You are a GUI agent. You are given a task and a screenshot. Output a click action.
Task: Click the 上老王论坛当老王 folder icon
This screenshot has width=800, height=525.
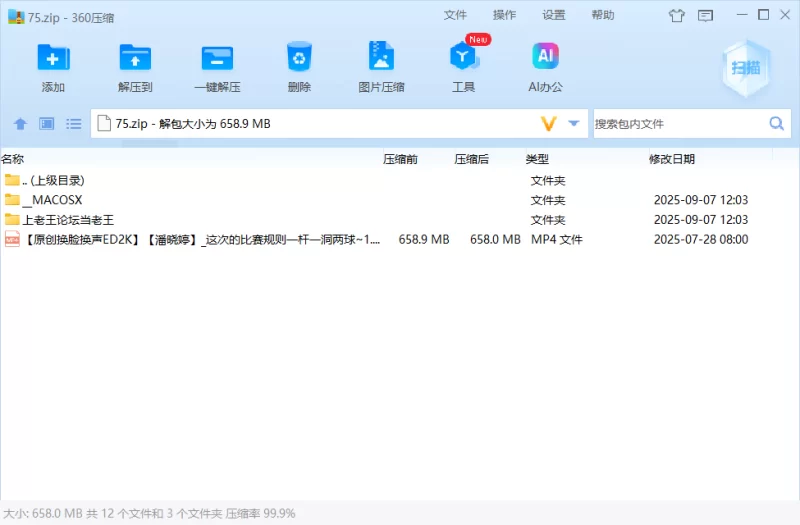pos(12,219)
